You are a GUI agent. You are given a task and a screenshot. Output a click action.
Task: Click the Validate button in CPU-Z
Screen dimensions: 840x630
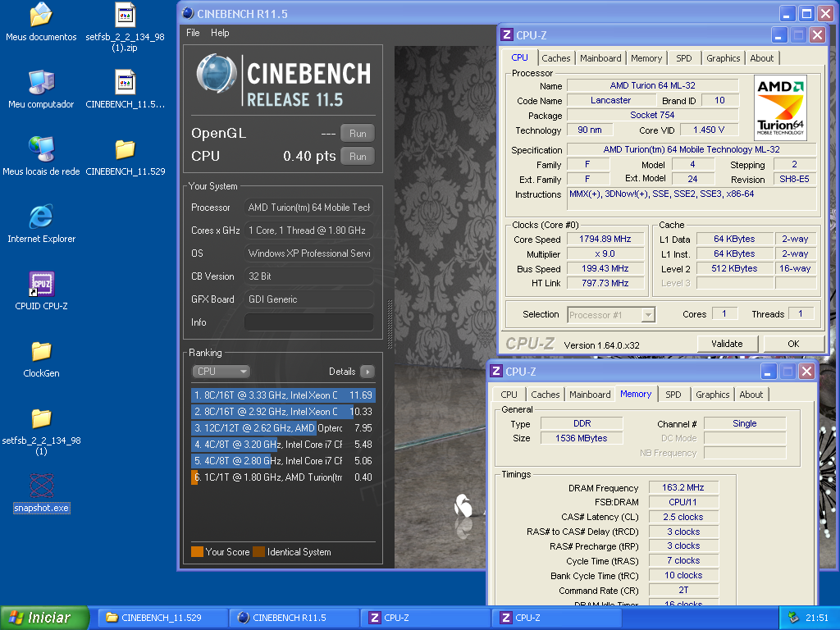[727, 344]
